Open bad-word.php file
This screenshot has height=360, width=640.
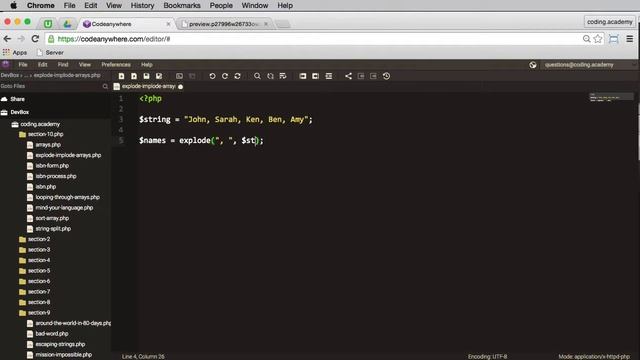[x=51, y=334]
